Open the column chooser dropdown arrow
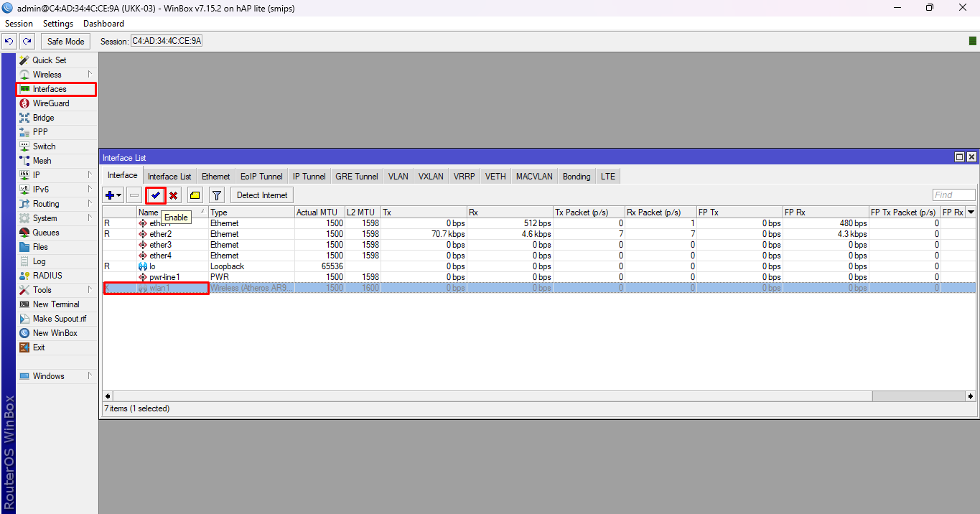This screenshot has height=514, width=980. pyautogui.click(x=971, y=212)
